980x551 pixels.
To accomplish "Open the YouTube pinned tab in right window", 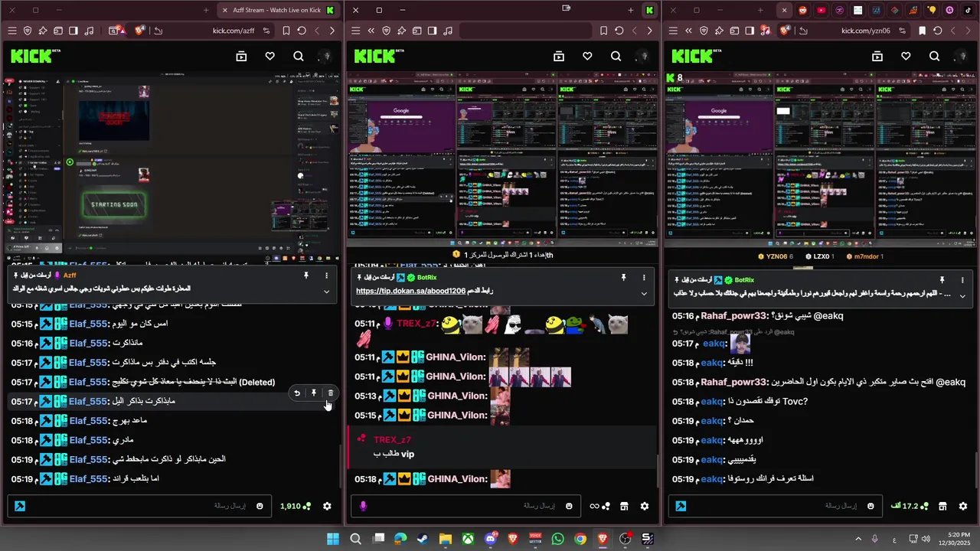I will tap(821, 10).
